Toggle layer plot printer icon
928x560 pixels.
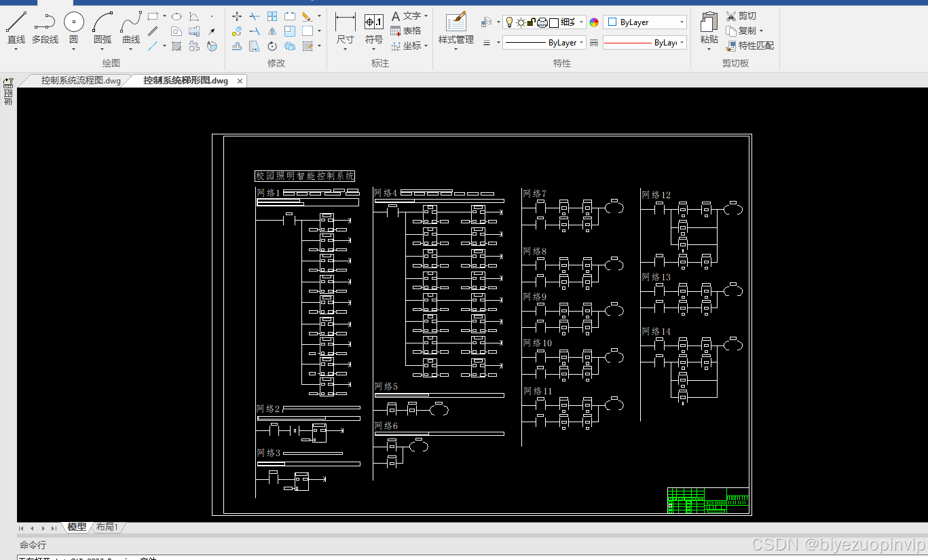[x=542, y=22]
